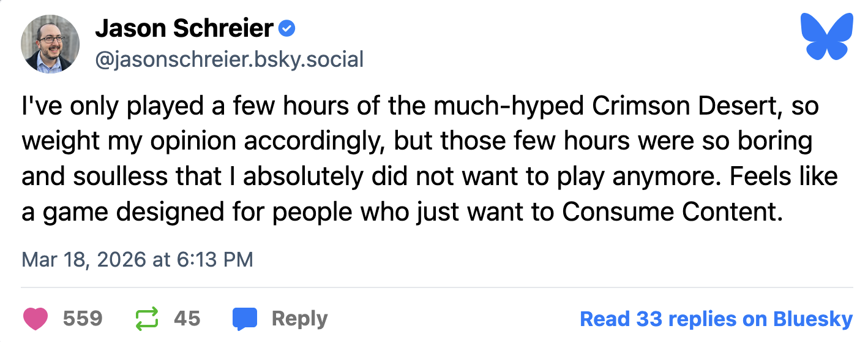The width and height of the screenshot is (868, 342).
Task: Click the Jason Schreier display name
Action: [x=184, y=28]
